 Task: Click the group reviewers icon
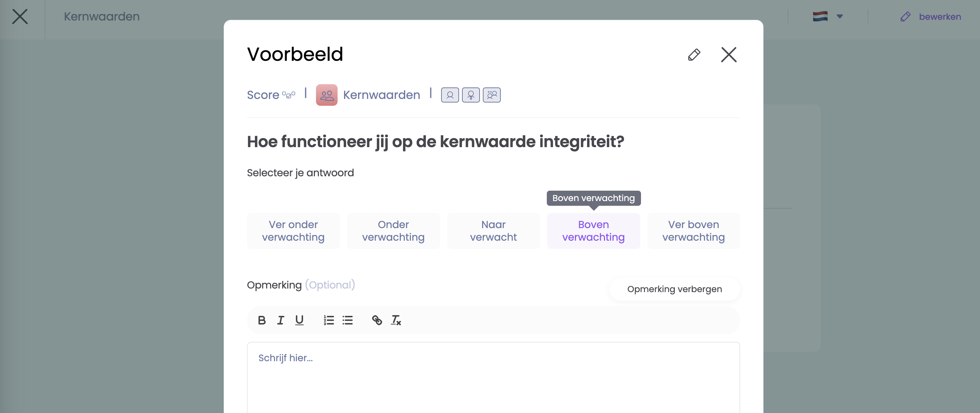[491, 95]
